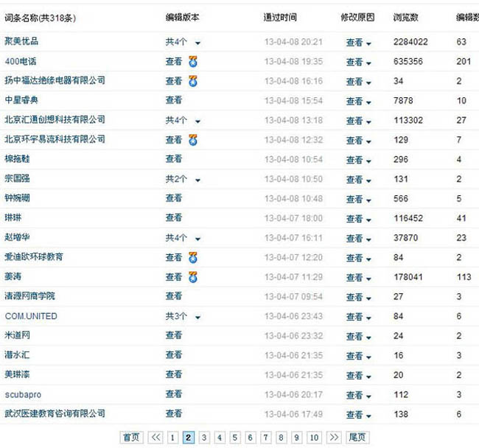Click 查看 under 编辑版本 for 中星睿典
Screen dimensions: 479x448
(174, 100)
